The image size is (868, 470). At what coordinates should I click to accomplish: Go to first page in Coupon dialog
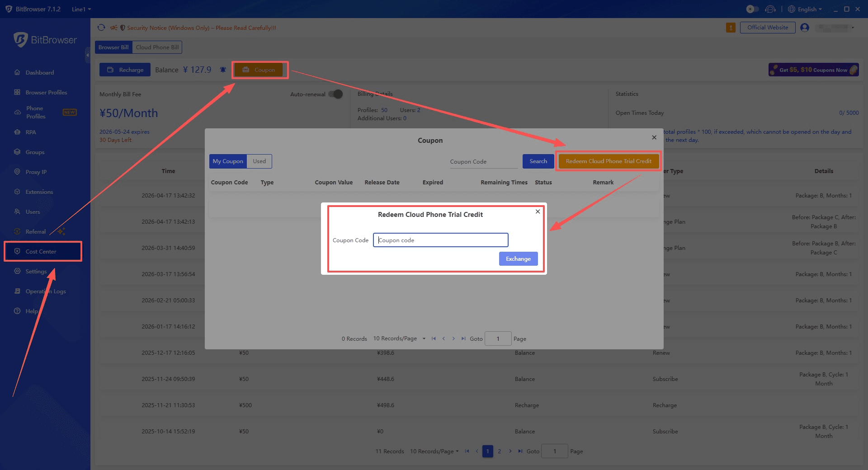[434, 338]
